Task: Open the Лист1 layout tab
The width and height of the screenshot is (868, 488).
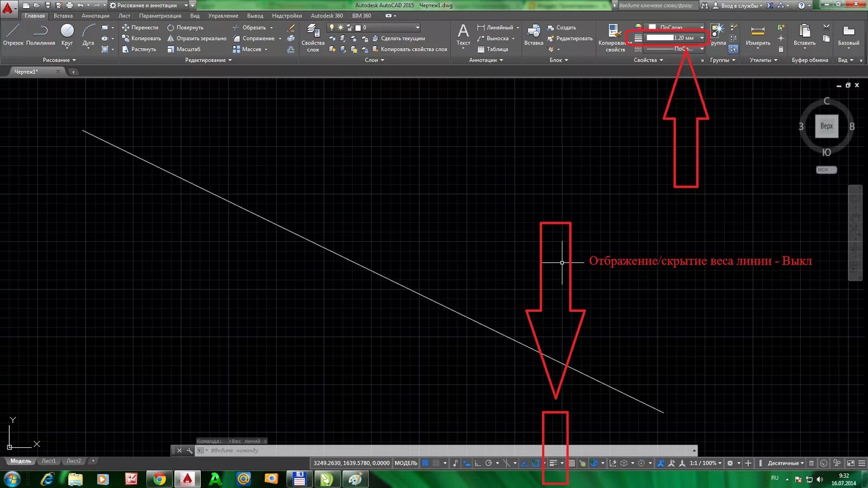Action: click(x=49, y=461)
